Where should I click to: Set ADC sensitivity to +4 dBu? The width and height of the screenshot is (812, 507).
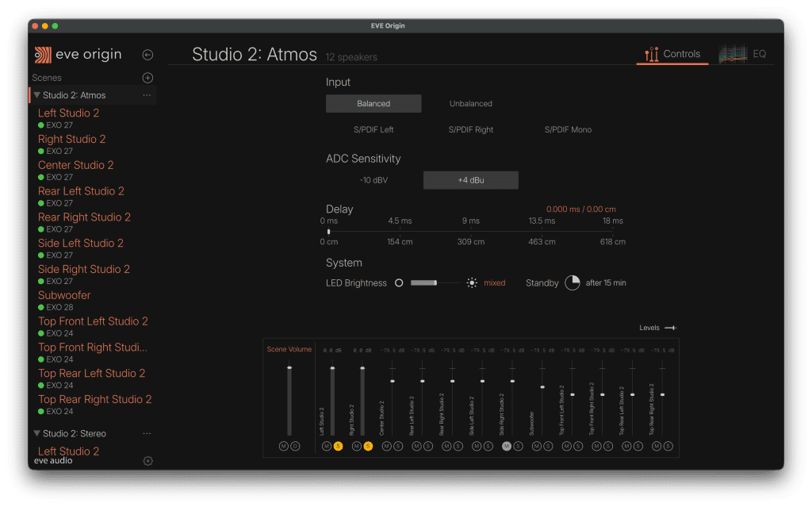pyautogui.click(x=471, y=180)
